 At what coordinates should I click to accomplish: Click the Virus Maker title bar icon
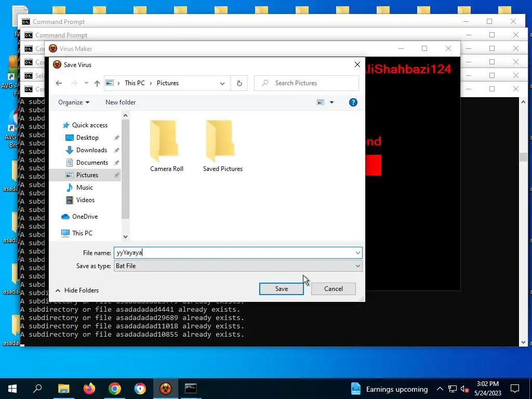(x=53, y=48)
